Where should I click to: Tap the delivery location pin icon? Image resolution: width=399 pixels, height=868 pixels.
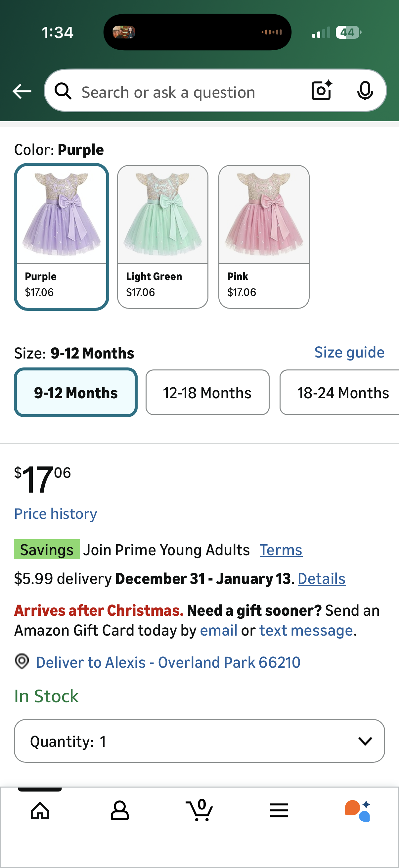click(x=22, y=661)
